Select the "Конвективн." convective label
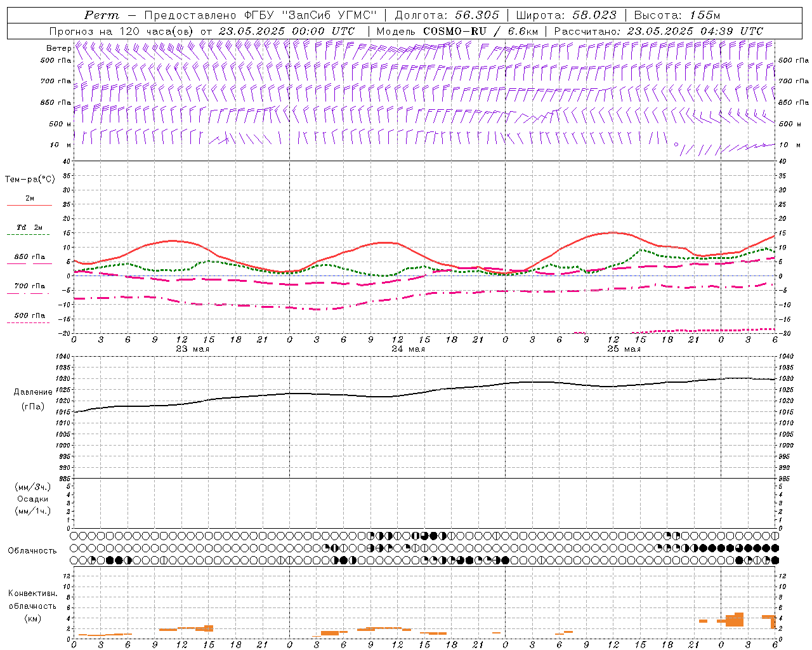The image size is (812, 650). point(33,594)
